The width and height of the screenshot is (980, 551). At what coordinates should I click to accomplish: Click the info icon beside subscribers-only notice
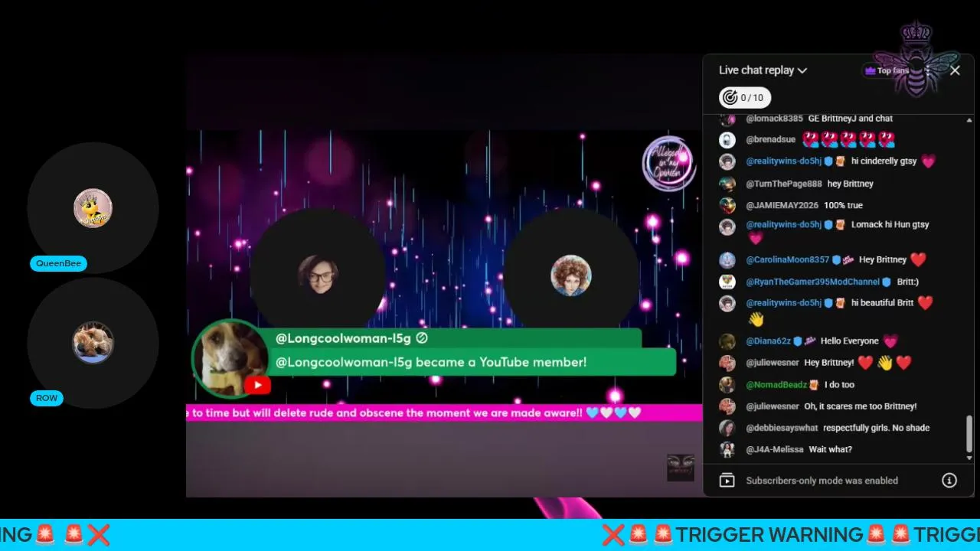[x=949, y=481]
